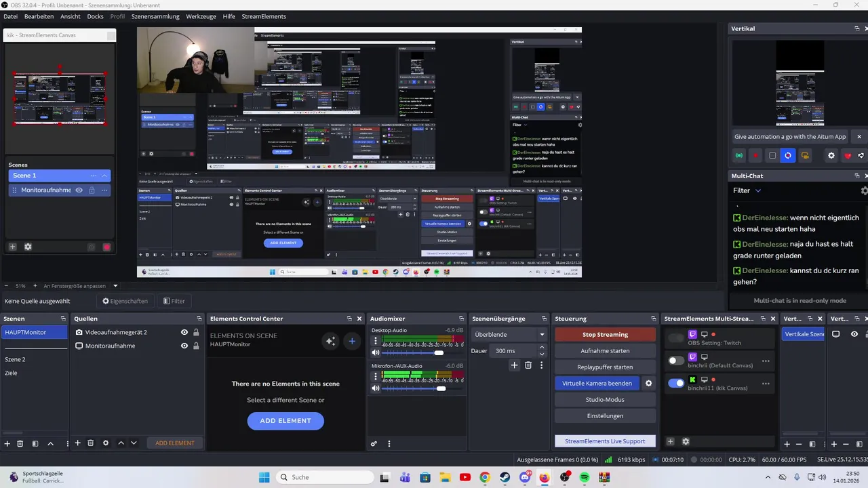Open the Multi-Chat settings gear
Image resolution: width=868 pixels, height=488 pixels.
pos(864,191)
